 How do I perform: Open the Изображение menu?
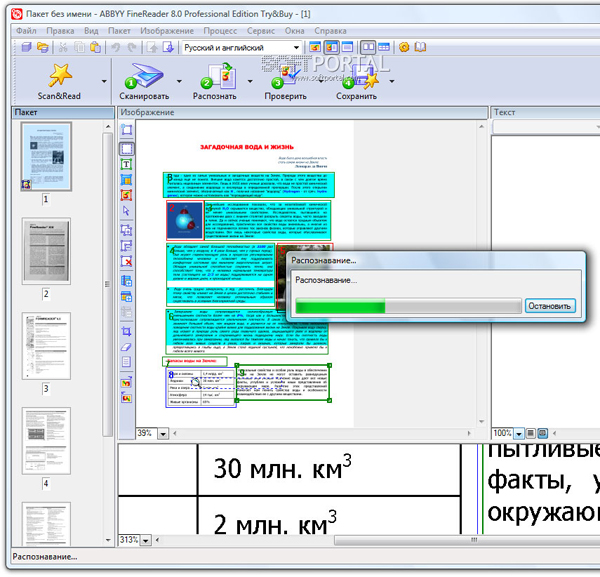pos(167,31)
